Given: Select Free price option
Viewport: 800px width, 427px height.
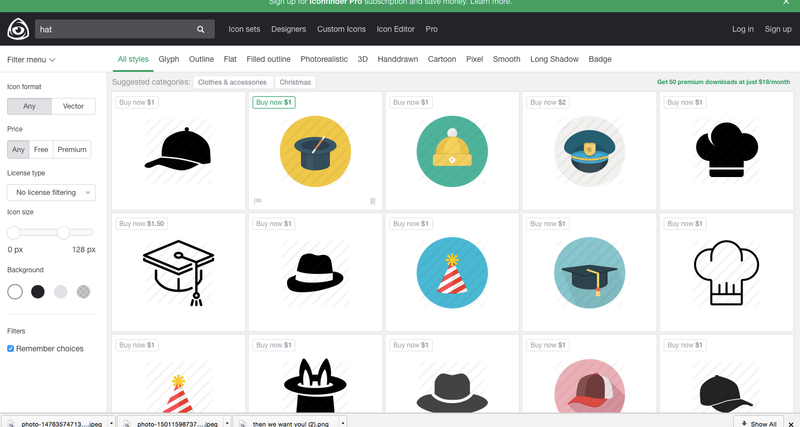Looking at the screenshot, I should click(x=41, y=149).
